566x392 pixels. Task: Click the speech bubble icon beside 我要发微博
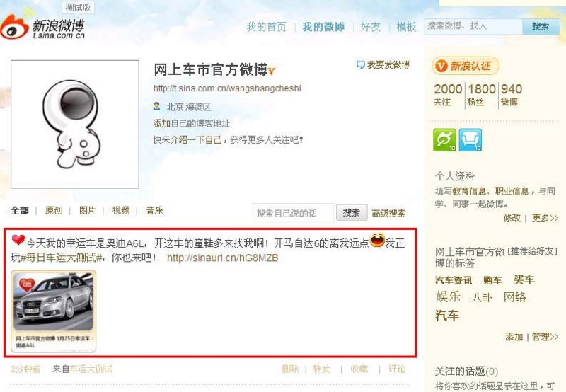click(x=360, y=64)
